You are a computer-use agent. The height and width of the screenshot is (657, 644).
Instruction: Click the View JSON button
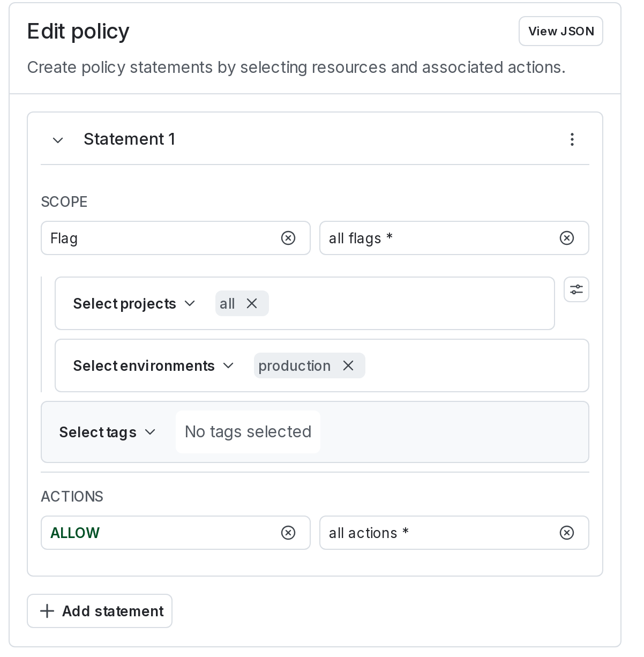(x=560, y=31)
